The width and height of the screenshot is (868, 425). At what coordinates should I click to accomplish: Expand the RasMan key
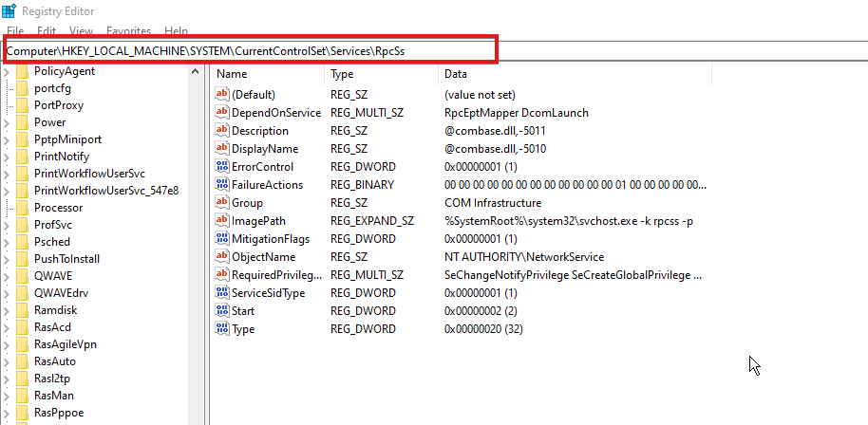pyautogui.click(x=6, y=396)
